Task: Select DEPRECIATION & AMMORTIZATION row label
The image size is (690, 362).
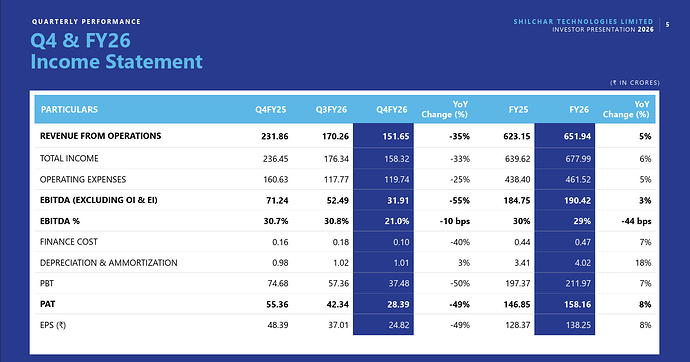Action: click(109, 263)
